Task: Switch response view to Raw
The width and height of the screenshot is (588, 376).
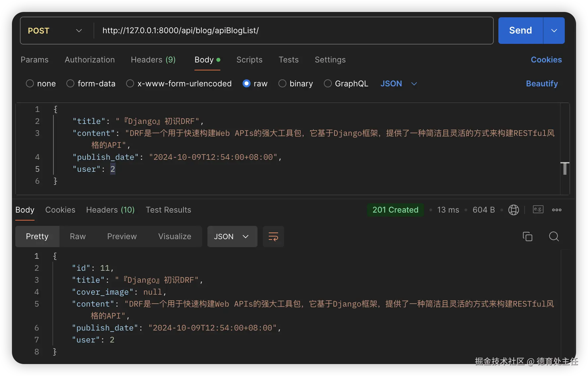Action: 78,236
